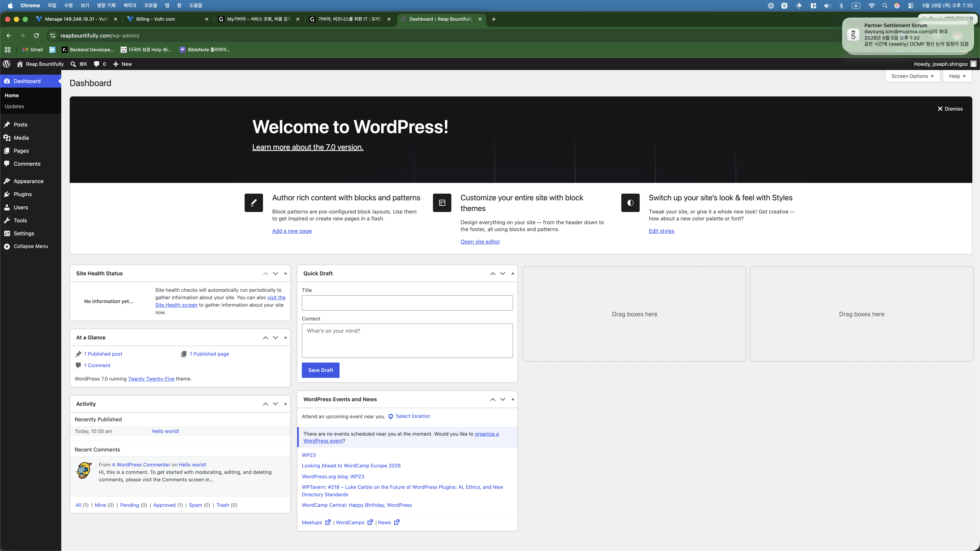
Task: Reload the page with browser refresh icon
Action: coord(36,35)
